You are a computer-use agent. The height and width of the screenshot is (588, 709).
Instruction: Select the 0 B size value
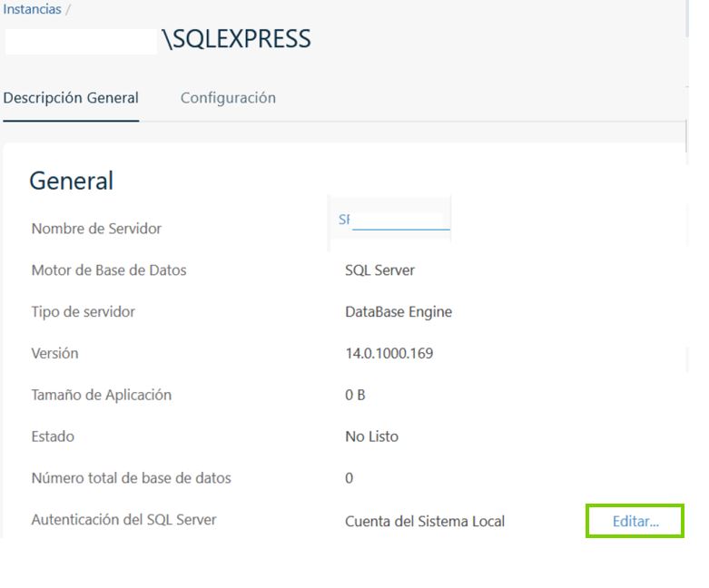[x=355, y=395]
